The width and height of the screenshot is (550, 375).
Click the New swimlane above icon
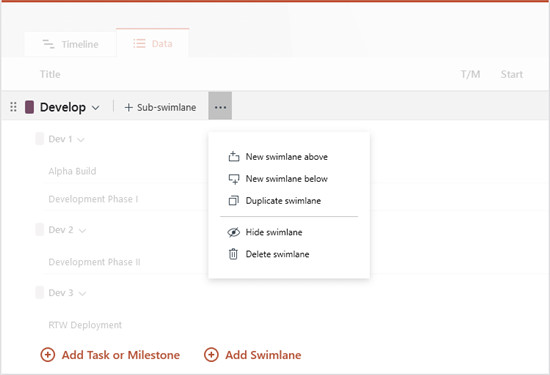coord(234,156)
